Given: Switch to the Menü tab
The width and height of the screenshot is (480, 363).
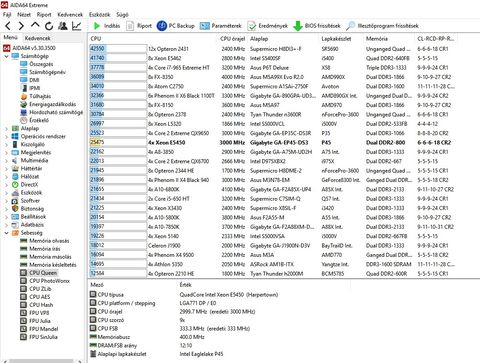Looking at the screenshot, I should pos(10,38).
